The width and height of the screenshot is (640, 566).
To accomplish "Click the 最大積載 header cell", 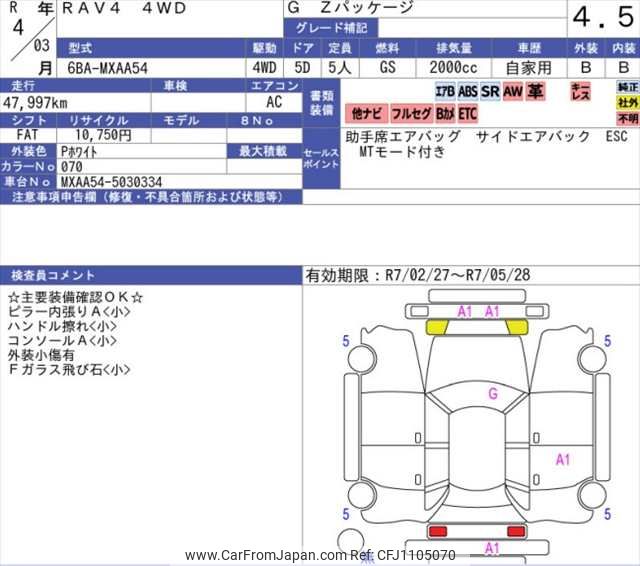I will coord(263,151).
